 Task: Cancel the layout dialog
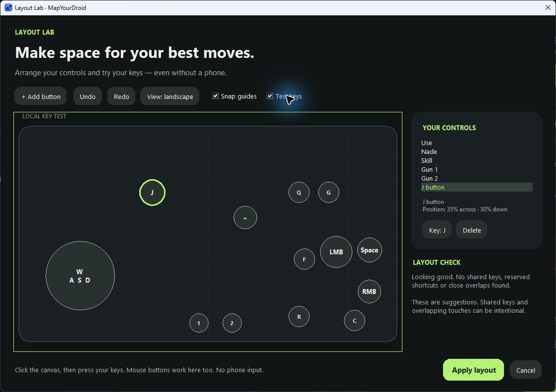pos(525,370)
